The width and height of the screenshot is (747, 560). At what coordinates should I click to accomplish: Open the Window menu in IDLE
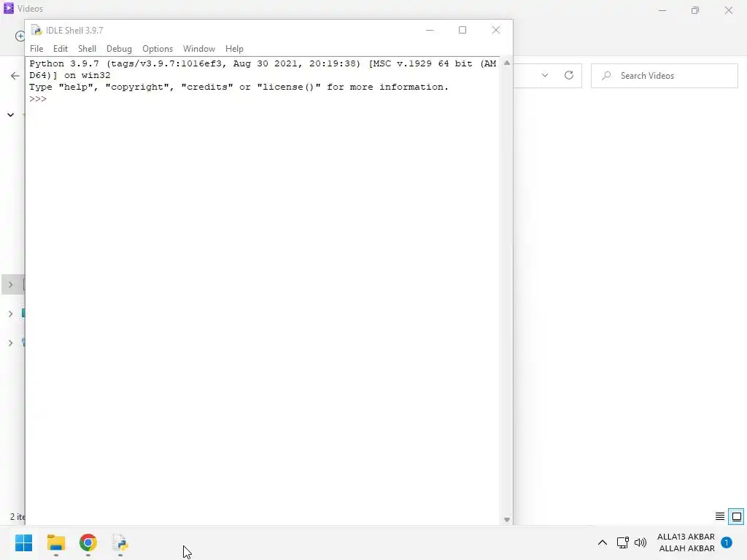(199, 49)
